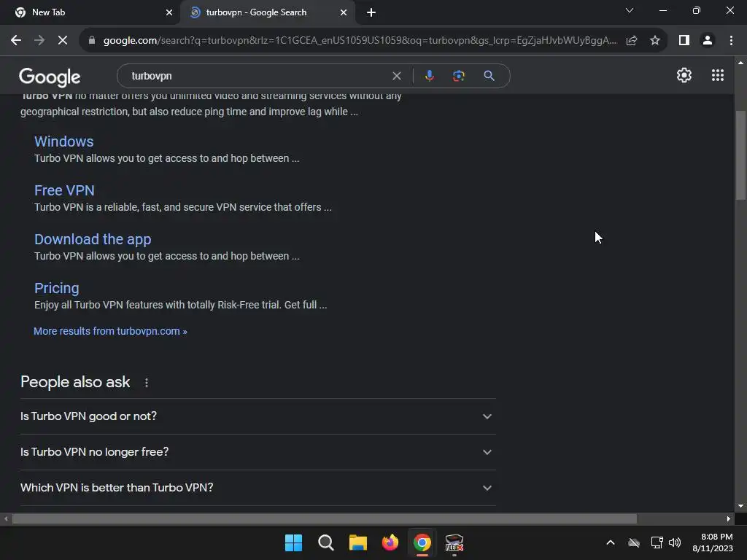Open the clock and date flyout

pos(712,542)
